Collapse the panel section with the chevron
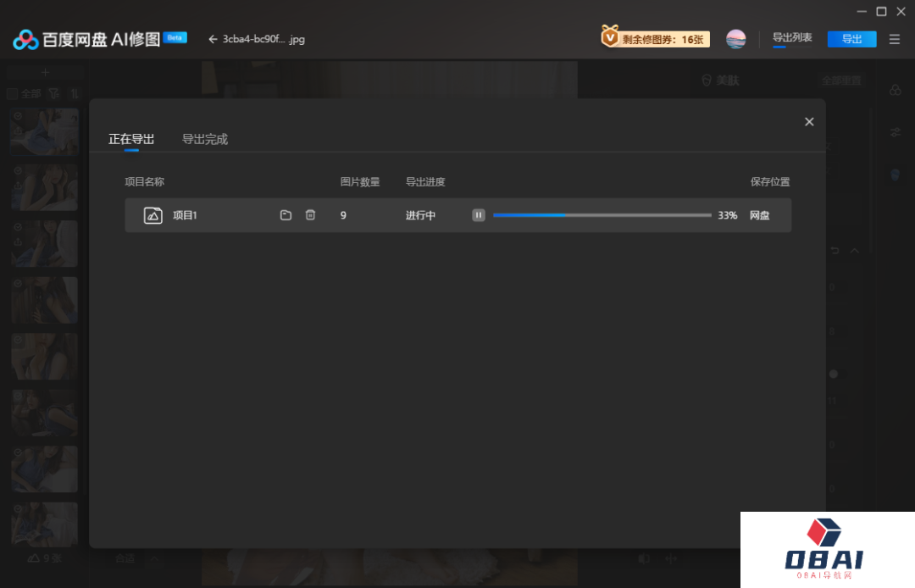Image resolution: width=915 pixels, height=588 pixels. pyautogui.click(x=854, y=251)
